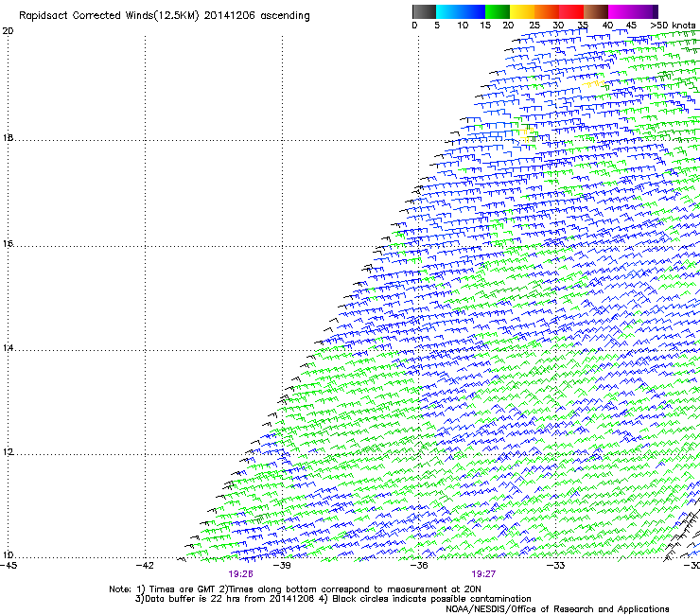Viewport: 700px width, 615px height.
Task: Click the yellow wind barbs near 19N
Action: [x=594, y=83]
